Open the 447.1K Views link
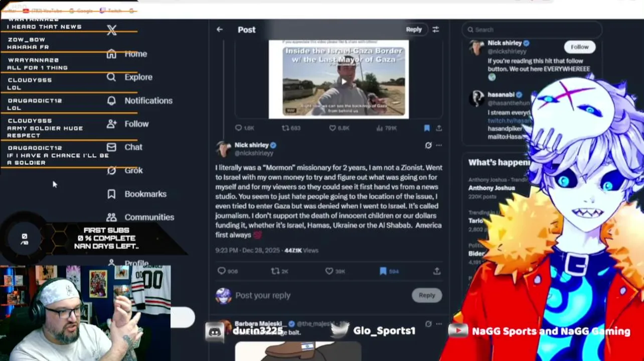Image resolution: width=644 pixels, height=361 pixels. point(301,250)
